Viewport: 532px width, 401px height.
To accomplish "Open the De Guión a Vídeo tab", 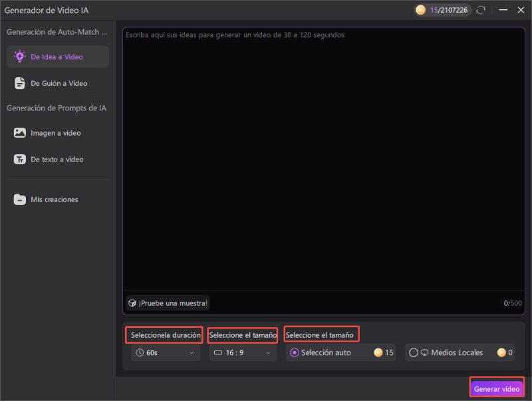I will pos(57,83).
